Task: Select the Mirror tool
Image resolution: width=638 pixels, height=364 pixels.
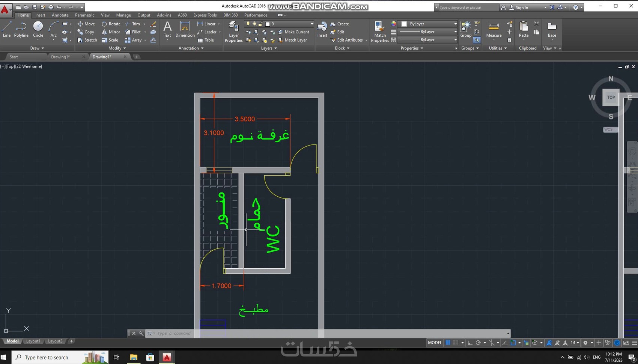Action: coord(111,32)
